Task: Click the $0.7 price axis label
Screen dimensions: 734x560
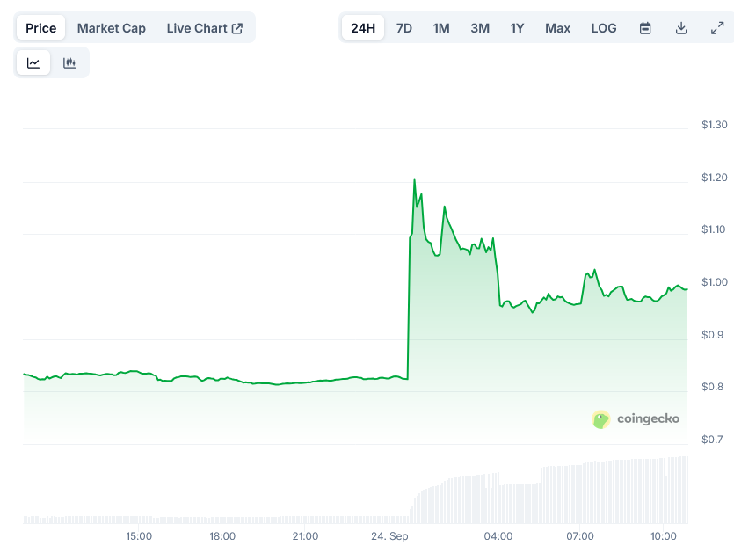Action: [x=713, y=440]
